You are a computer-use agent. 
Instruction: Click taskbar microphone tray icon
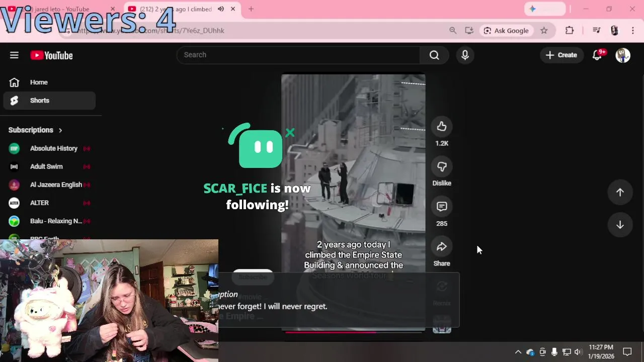point(554,352)
